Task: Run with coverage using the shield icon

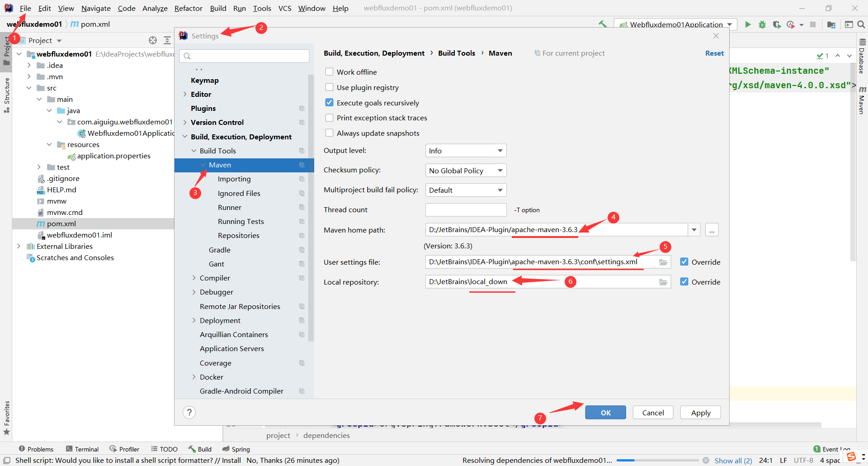Action: tap(777, 24)
